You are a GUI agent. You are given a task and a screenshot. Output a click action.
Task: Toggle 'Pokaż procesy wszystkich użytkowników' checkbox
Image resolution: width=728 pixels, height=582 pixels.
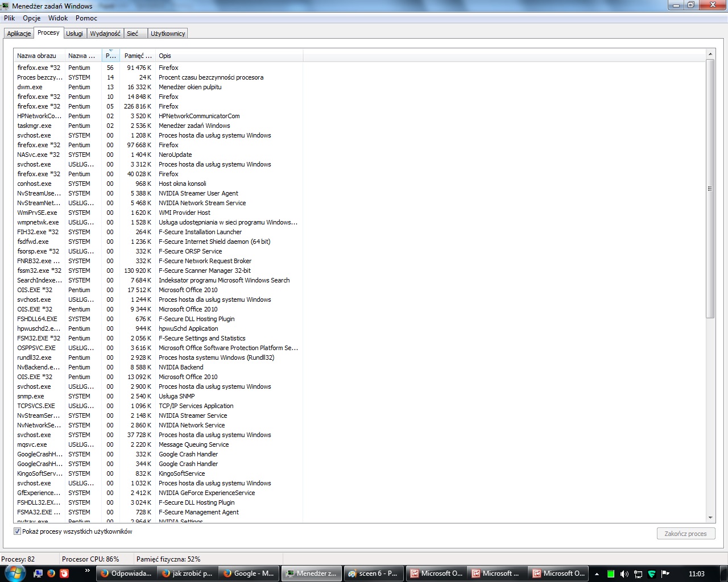(x=17, y=531)
